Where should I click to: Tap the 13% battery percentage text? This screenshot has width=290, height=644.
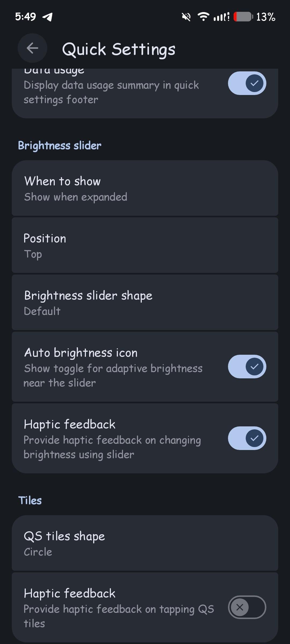pos(266,17)
